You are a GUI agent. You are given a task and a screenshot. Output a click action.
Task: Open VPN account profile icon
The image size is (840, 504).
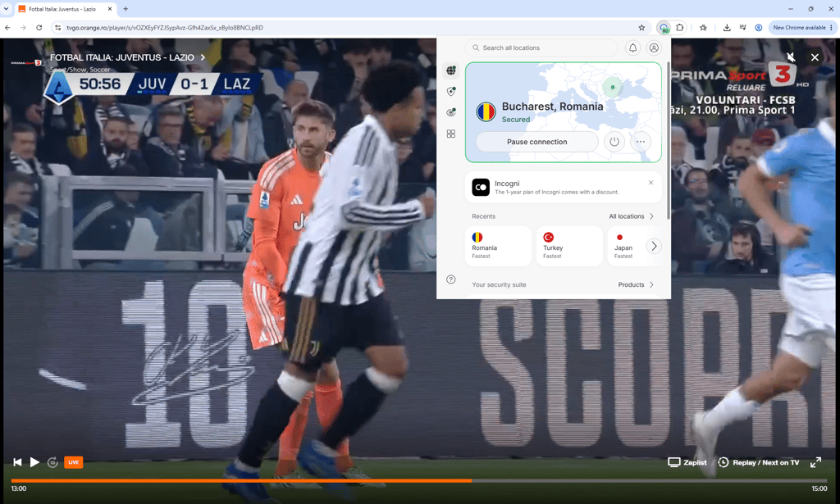click(654, 48)
